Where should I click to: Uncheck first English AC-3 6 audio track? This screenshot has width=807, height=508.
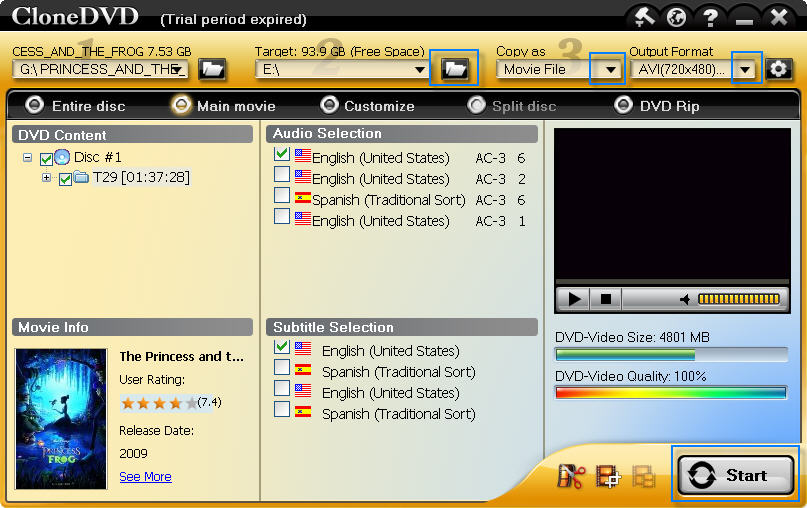point(282,154)
